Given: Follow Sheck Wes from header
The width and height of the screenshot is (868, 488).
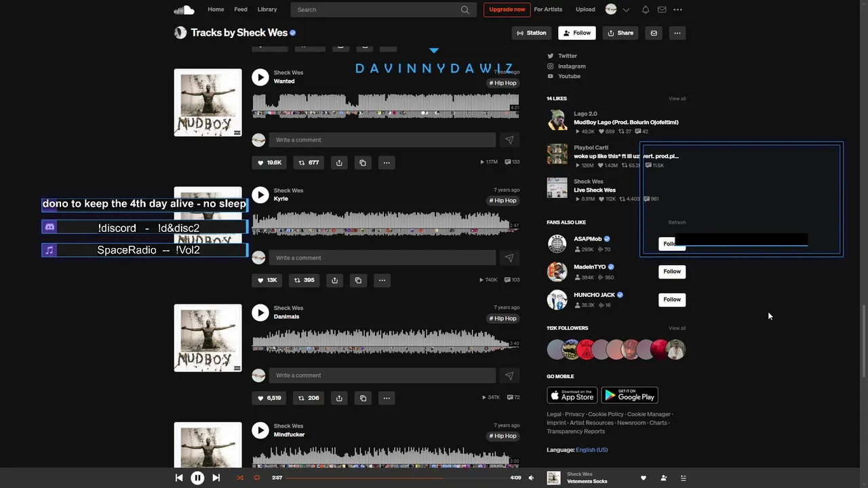Looking at the screenshot, I should coord(577,33).
